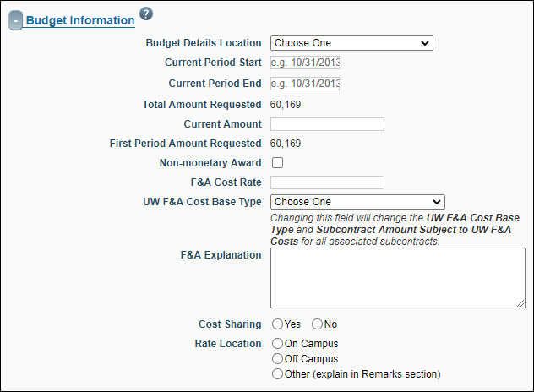Collapse the Budget Information section
The width and height of the screenshot is (534, 392).
coord(16,20)
